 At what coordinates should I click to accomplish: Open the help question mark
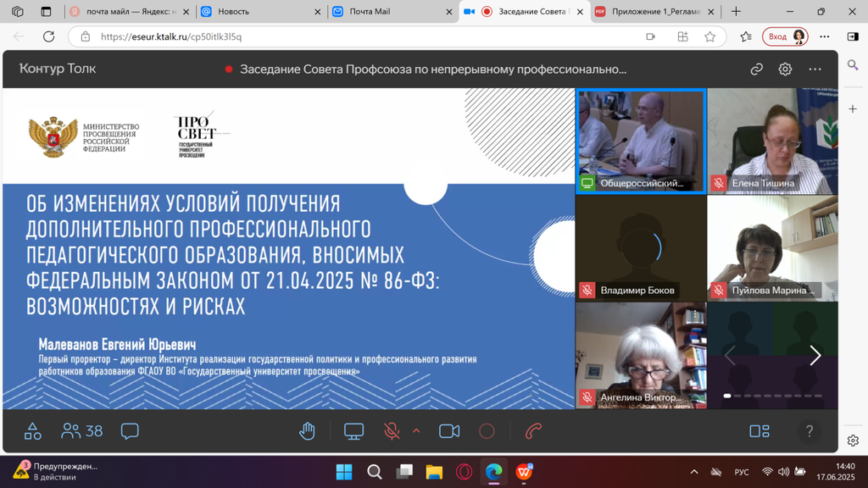pyautogui.click(x=809, y=431)
